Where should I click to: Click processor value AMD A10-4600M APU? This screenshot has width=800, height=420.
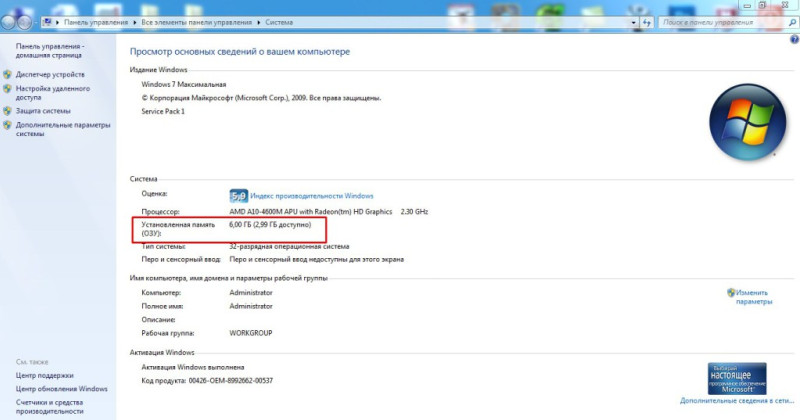[x=311, y=212]
